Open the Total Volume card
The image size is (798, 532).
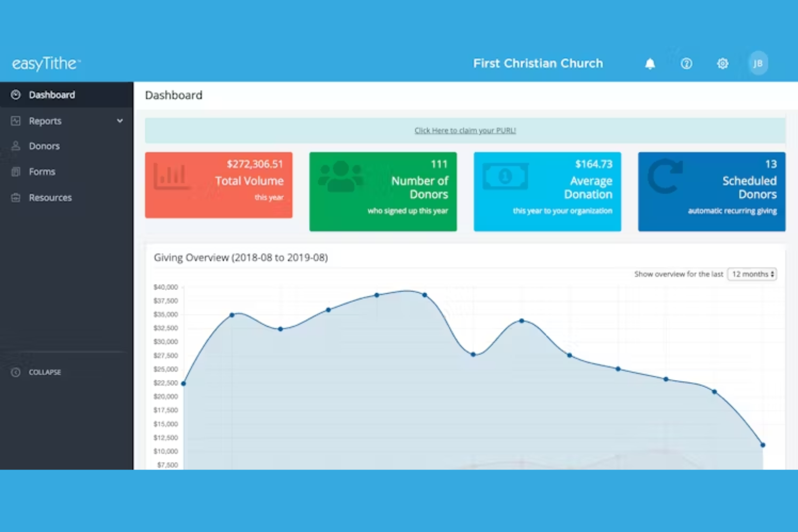tap(219, 185)
